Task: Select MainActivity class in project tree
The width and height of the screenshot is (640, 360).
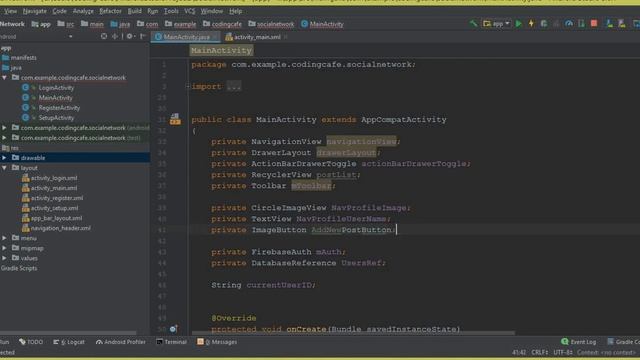Action: [x=56, y=98]
